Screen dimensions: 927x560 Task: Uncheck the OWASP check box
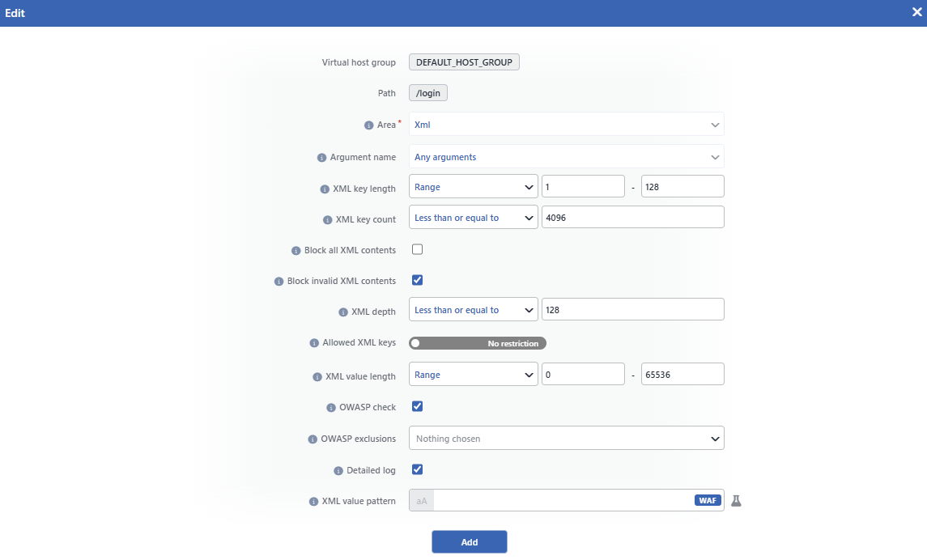pyautogui.click(x=418, y=406)
